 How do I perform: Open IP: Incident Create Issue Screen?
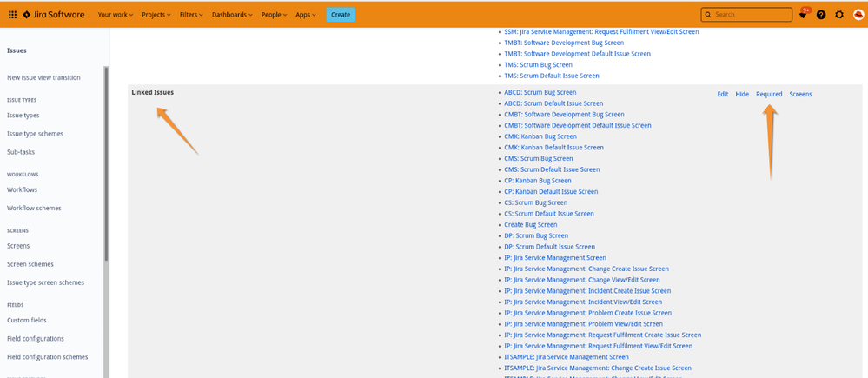point(587,292)
